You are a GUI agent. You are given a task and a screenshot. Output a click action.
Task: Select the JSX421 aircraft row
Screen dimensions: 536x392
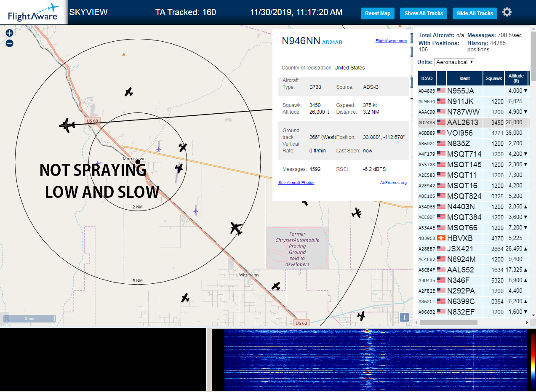(473, 249)
